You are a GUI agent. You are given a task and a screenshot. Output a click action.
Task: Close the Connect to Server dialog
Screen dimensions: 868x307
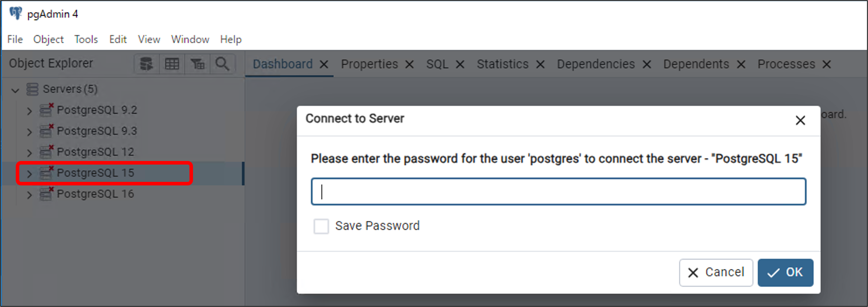point(800,121)
